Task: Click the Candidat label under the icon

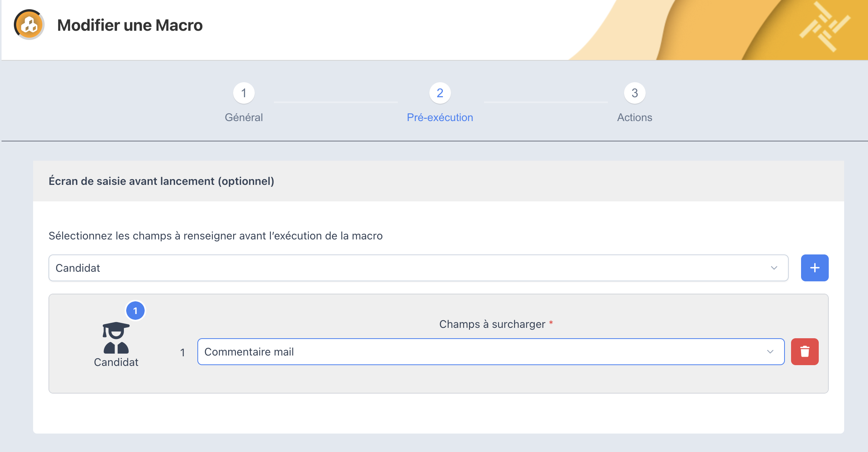Action: click(116, 362)
